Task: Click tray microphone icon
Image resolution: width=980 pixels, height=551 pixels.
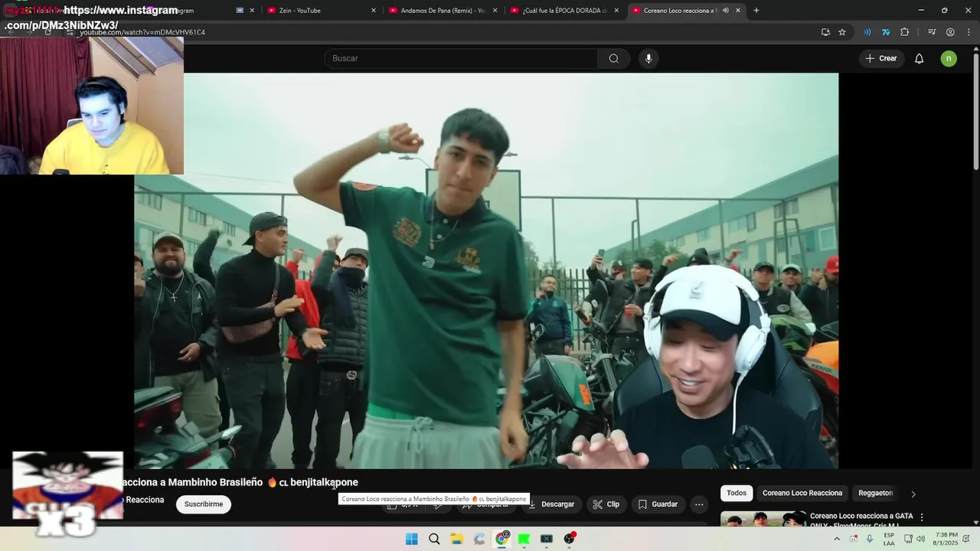Action: [870, 539]
